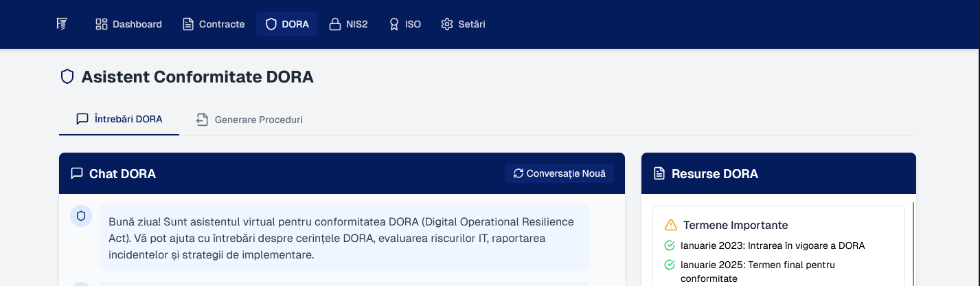Screen dimensions: 980x286
Task: Click the app logo in navbar
Action: coord(62,24)
